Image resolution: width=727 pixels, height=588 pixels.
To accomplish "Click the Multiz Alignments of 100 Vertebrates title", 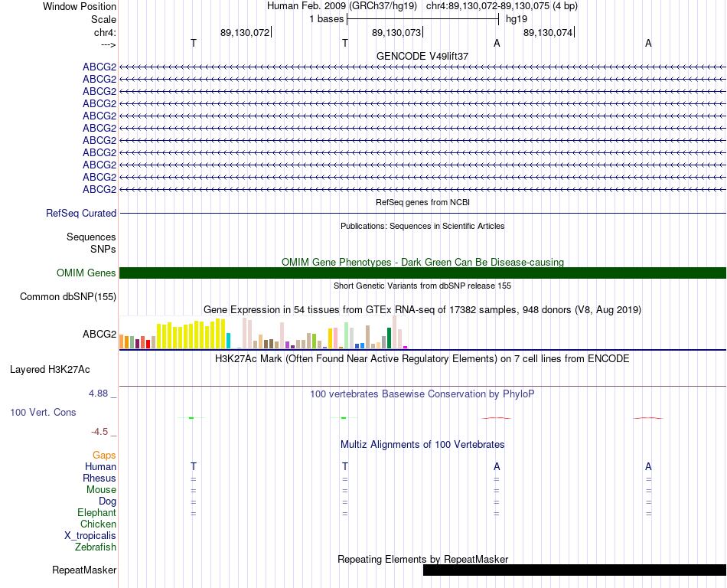I will (x=422, y=445).
